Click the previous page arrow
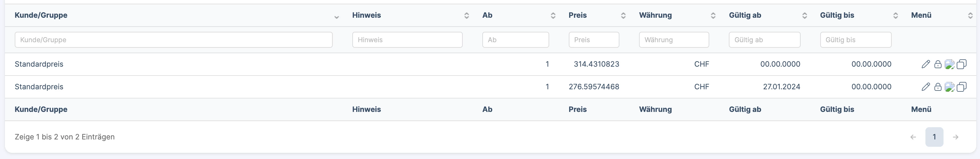Screen dimensions: 980x159 tap(913, 137)
